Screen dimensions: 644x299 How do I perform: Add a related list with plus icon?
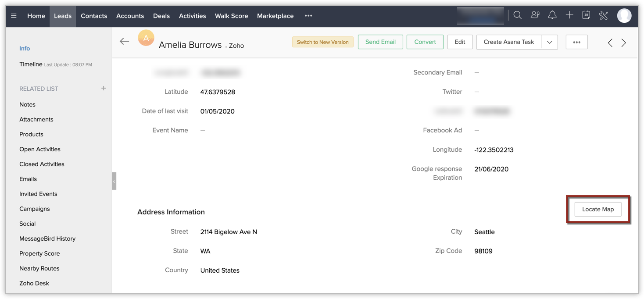click(x=104, y=88)
